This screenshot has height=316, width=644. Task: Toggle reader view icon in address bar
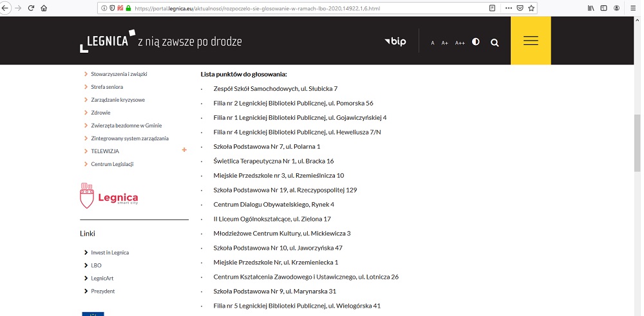coord(492,8)
